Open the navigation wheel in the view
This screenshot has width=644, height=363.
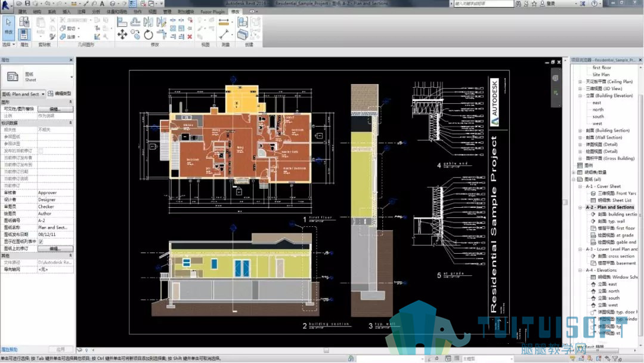tap(555, 78)
